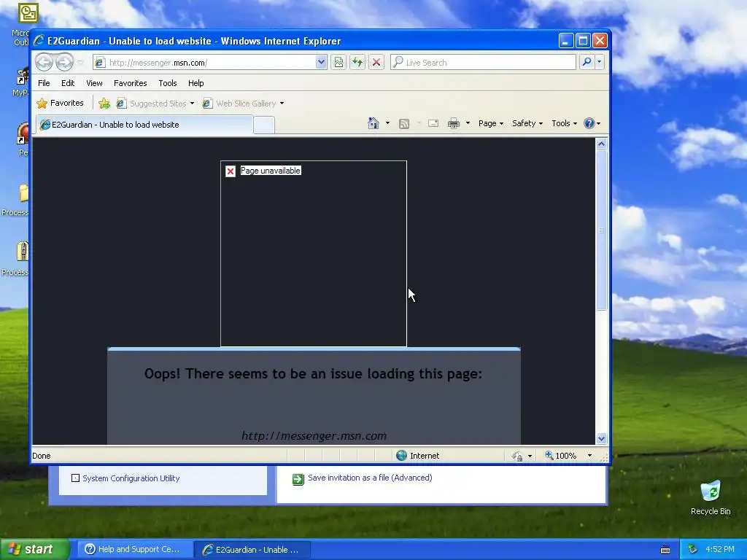Click the zoom level 100% button
Viewport: 747px width, 560px height.
[561, 456]
